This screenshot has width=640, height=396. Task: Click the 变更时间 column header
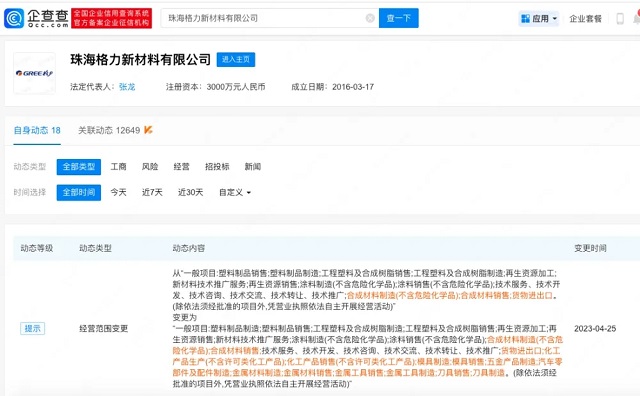(590, 248)
